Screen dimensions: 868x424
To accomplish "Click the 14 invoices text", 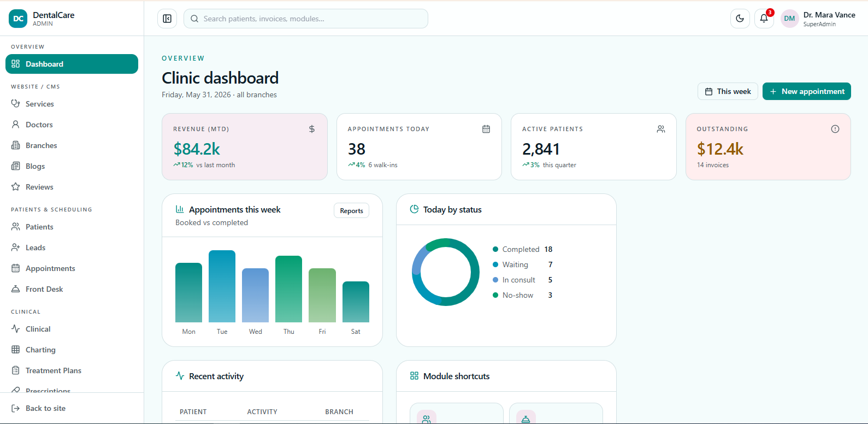I will click(713, 165).
